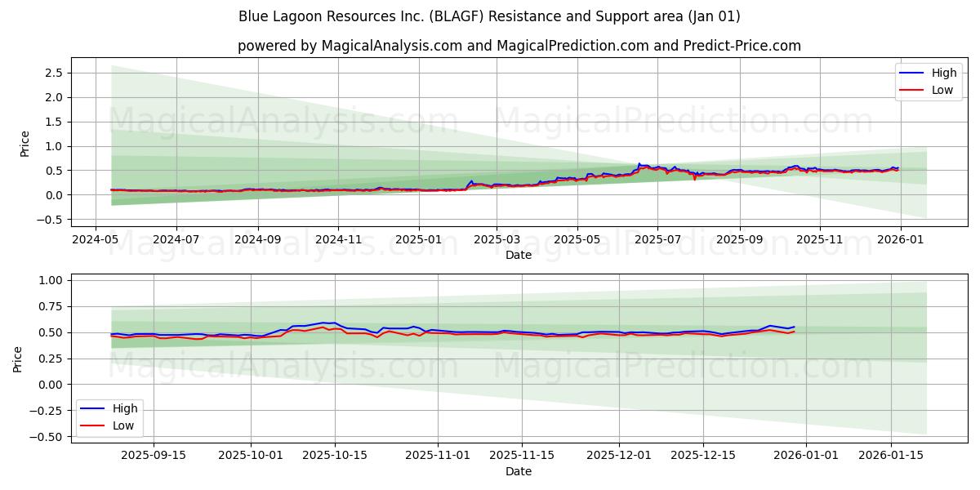
Task: Click the Date axis label under top chart
Action: pos(519,255)
